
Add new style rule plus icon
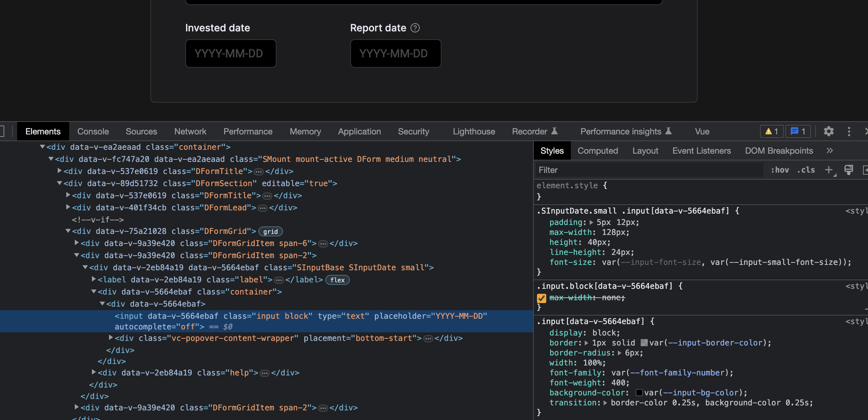[829, 170]
